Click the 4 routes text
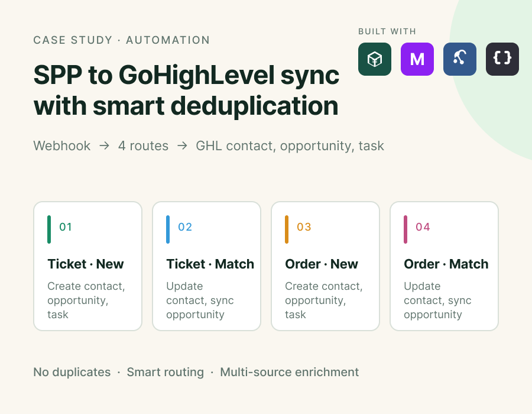 tap(143, 146)
